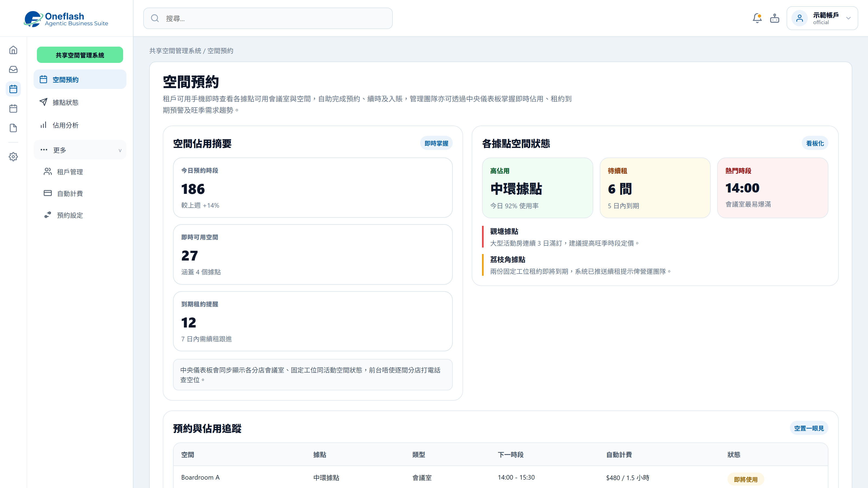Image resolution: width=868 pixels, height=488 pixels.
Task: Select the yellow 待續租 6 間 card
Action: pyautogui.click(x=655, y=188)
